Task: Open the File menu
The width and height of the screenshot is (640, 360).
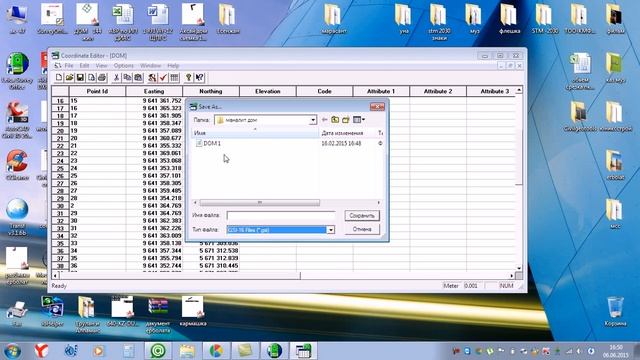Action: tap(69, 65)
